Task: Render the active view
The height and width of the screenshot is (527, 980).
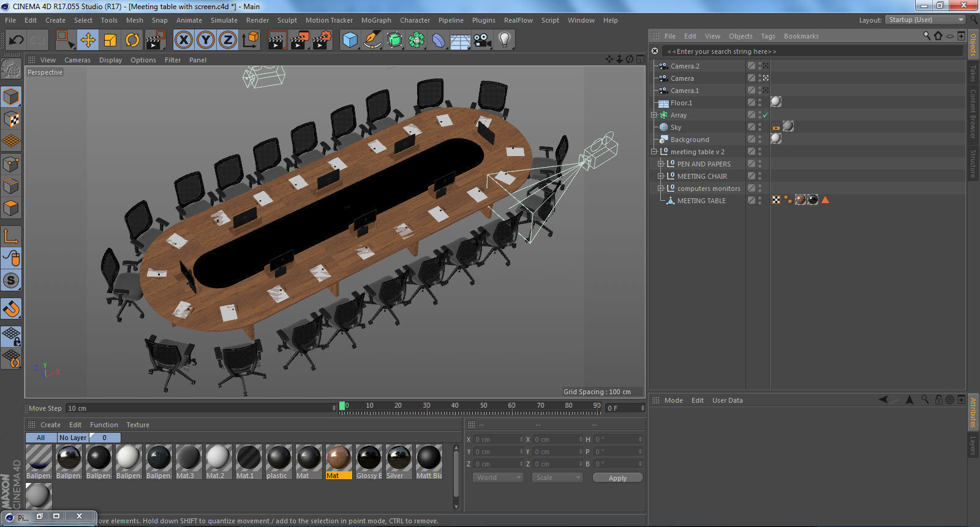Action: coord(277,40)
